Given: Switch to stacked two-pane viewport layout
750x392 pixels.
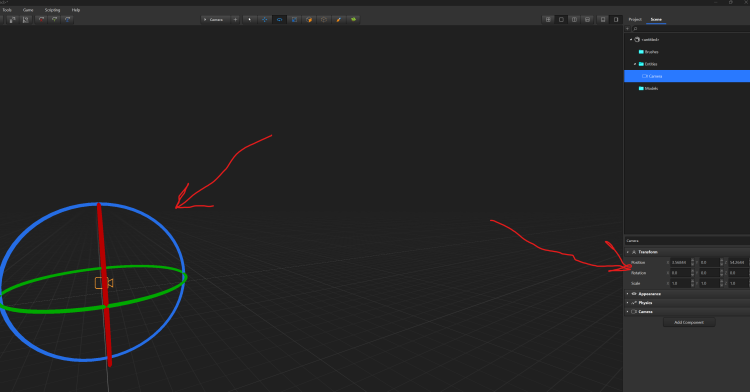Looking at the screenshot, I should [x=587, y=20].
